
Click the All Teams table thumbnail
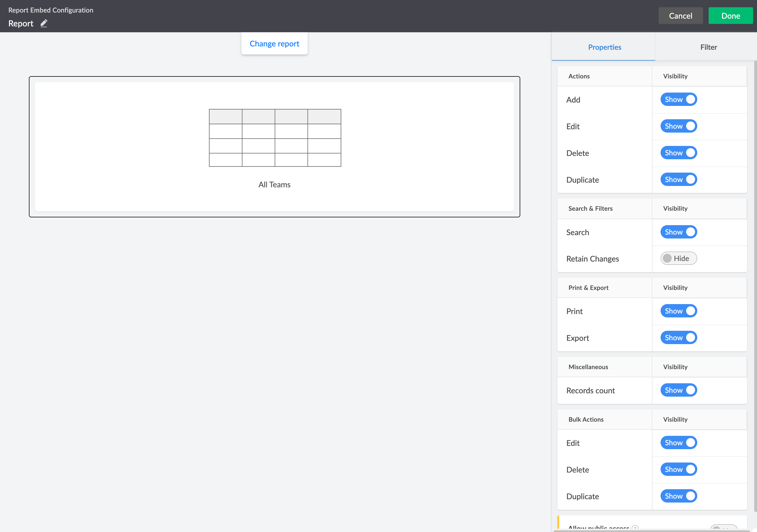tap(275, 138)
